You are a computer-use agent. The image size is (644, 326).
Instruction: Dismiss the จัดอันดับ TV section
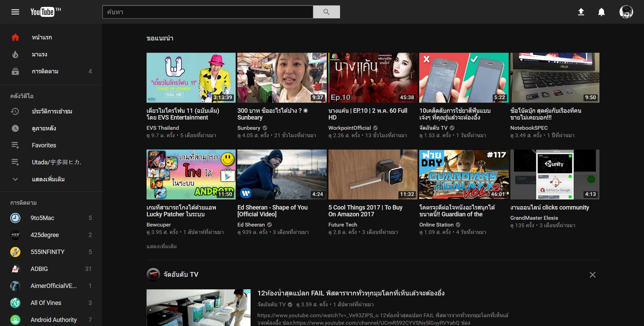(x=592, y=275)
